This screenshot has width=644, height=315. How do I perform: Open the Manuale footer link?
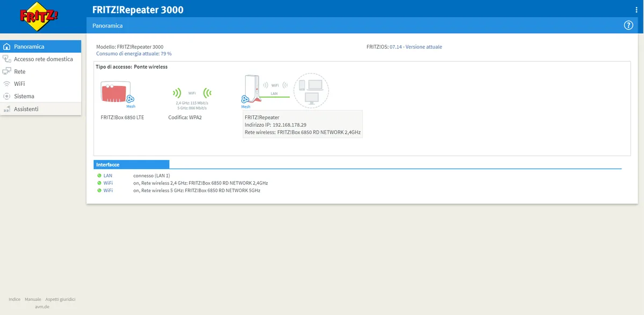[33, 299]
